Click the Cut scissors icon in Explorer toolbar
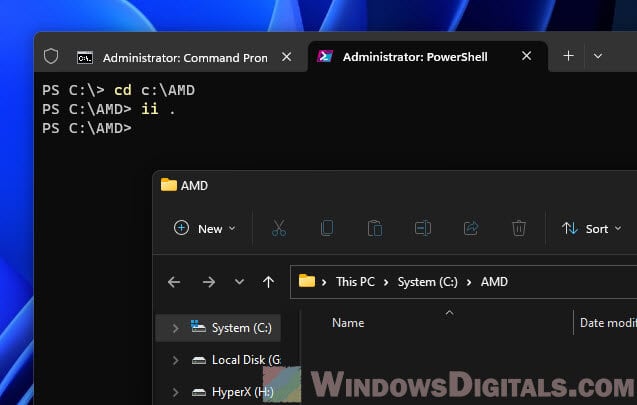The image size is (637, 405). pos(279,228)
